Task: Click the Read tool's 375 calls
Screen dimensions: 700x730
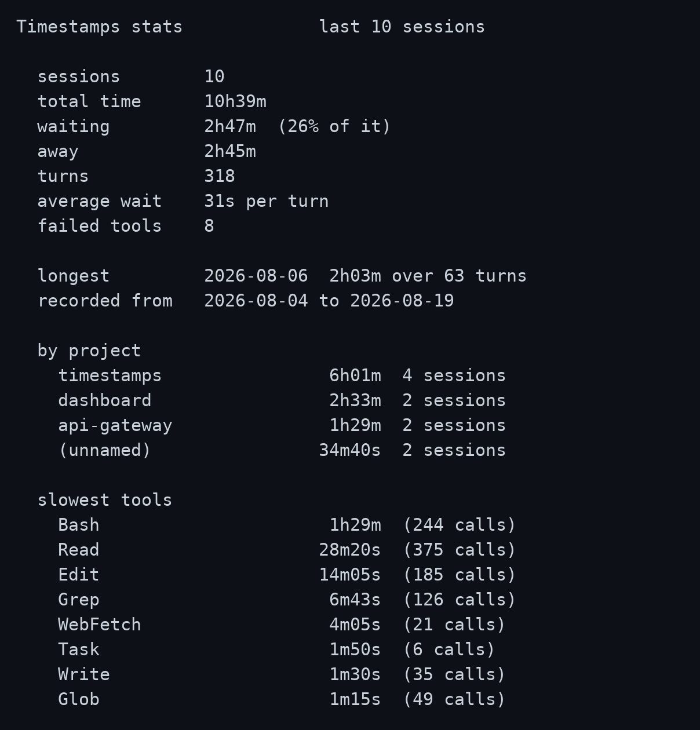Action: click(x=460, y=550)
